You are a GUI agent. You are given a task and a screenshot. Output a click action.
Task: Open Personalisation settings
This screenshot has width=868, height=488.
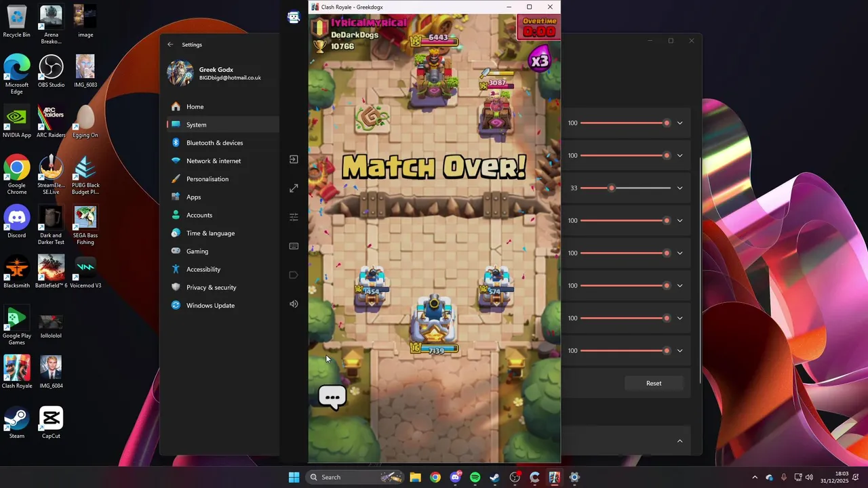pos(222,179)
